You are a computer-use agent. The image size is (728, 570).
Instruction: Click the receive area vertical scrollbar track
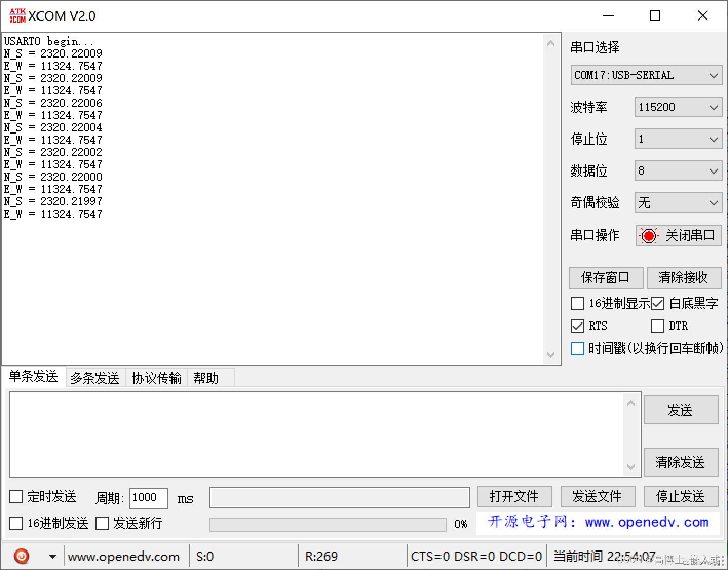click(x=551, y=199)
